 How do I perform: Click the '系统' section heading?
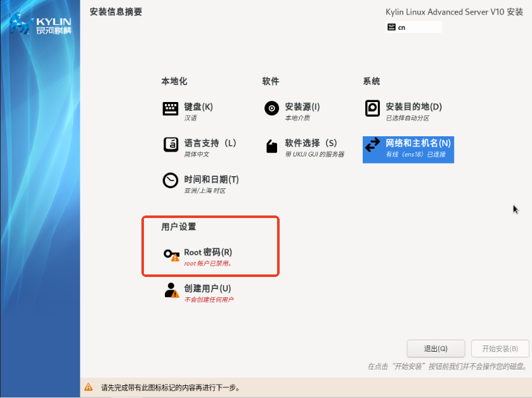click(x=372, y=81)
